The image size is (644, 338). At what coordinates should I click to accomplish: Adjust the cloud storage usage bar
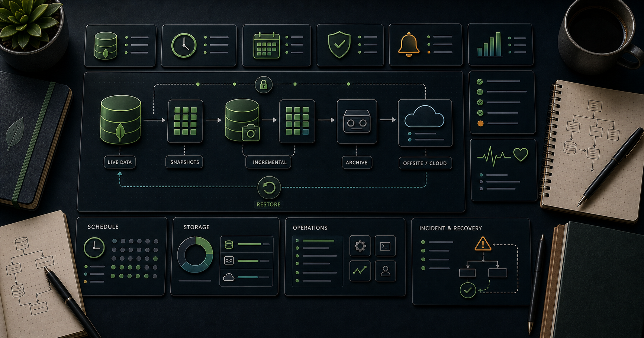(254, 277)
